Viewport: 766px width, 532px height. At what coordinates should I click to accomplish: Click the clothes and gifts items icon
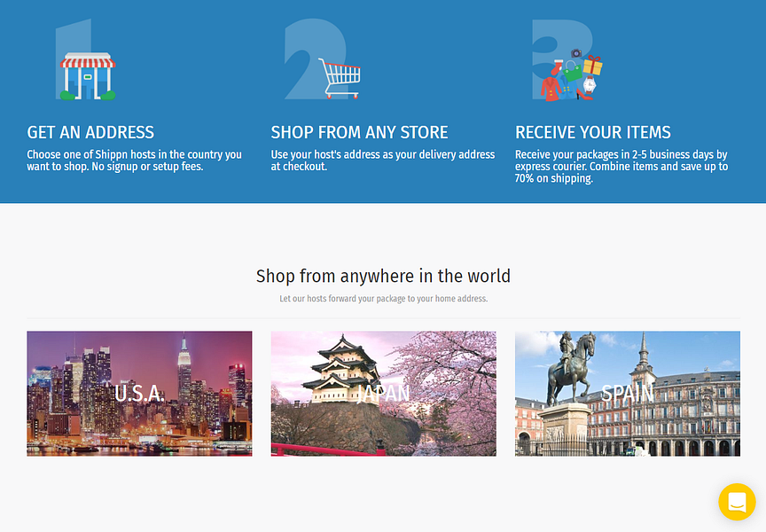[572, 74]
